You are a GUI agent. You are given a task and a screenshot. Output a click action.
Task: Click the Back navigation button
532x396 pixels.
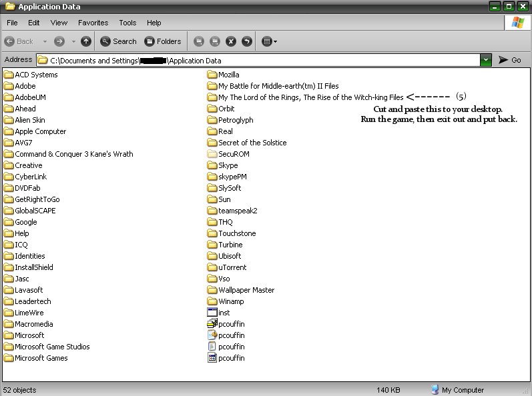[x=19, y=41]
